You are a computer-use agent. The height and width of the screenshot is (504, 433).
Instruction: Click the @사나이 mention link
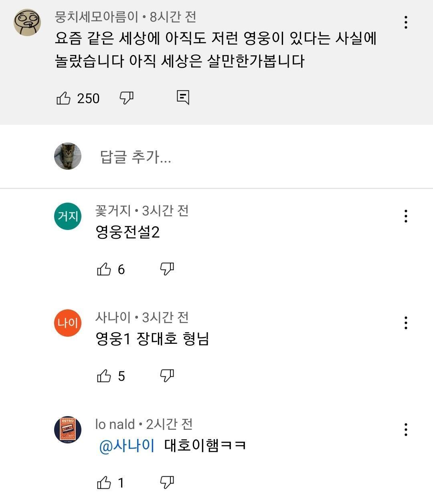pos(127,446)
